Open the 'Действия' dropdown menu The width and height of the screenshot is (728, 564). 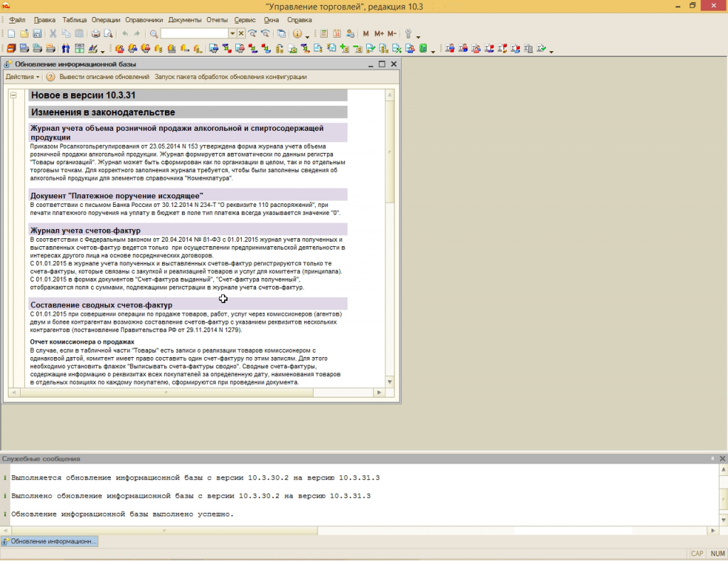(x=22, y=77)
